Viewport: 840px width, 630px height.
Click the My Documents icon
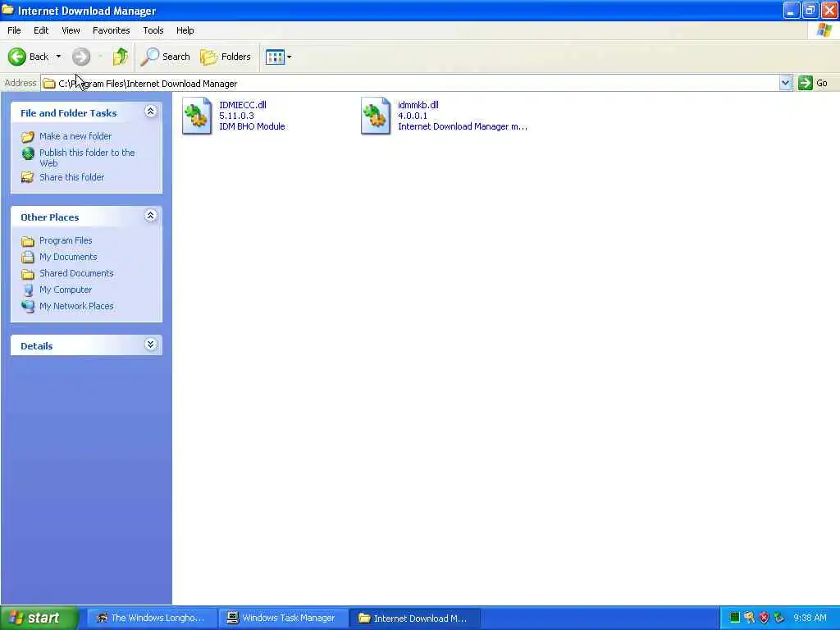point(28,257)
